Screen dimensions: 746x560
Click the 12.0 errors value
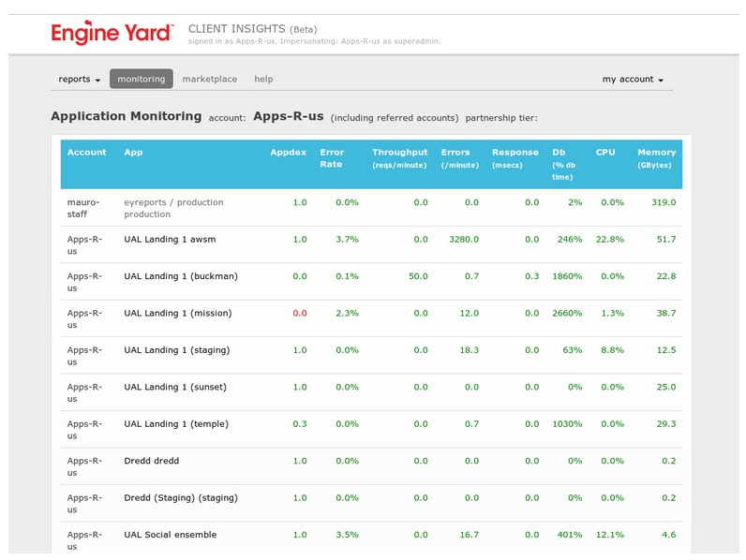pos(470,314)
